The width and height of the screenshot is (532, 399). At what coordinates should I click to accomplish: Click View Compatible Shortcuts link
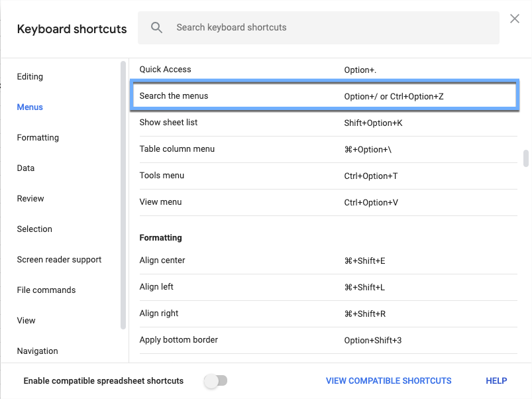point(388,381)
